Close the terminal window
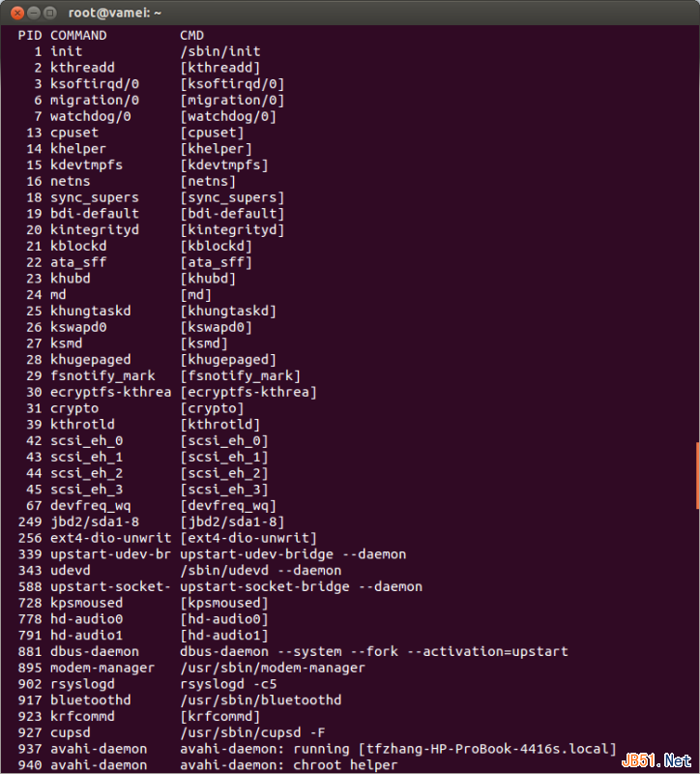This screenshot has width=700, height=774. click(x=15, y=13)
